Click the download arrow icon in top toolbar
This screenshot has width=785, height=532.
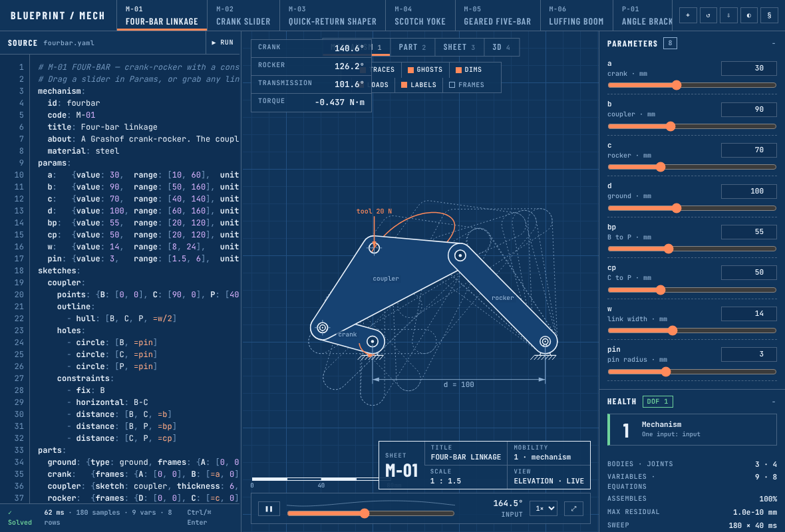728,15
